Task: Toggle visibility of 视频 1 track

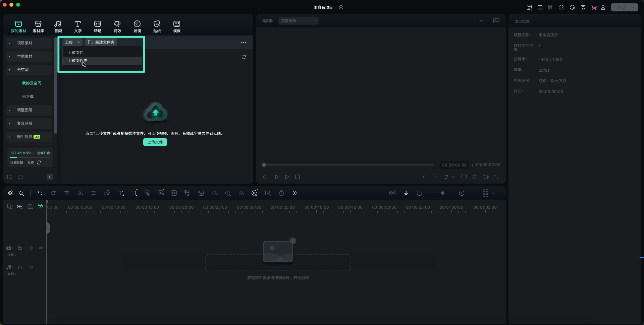Action: [41, 248]
